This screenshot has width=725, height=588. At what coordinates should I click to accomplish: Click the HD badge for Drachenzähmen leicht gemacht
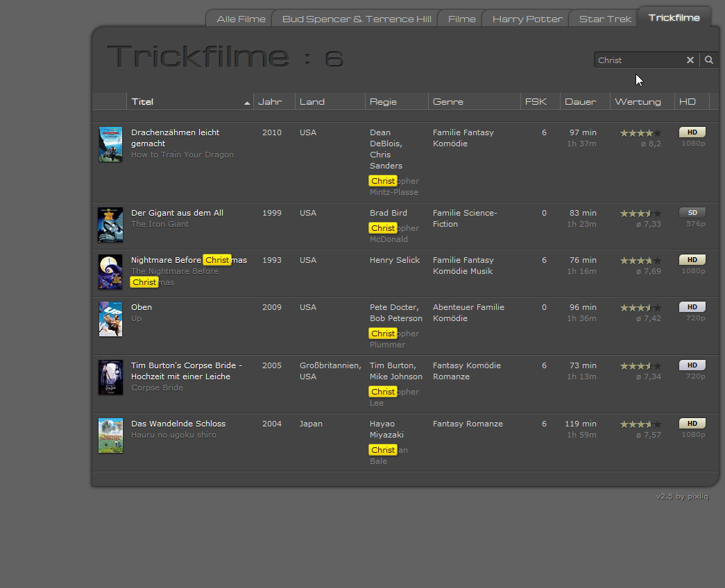(692, 132)
